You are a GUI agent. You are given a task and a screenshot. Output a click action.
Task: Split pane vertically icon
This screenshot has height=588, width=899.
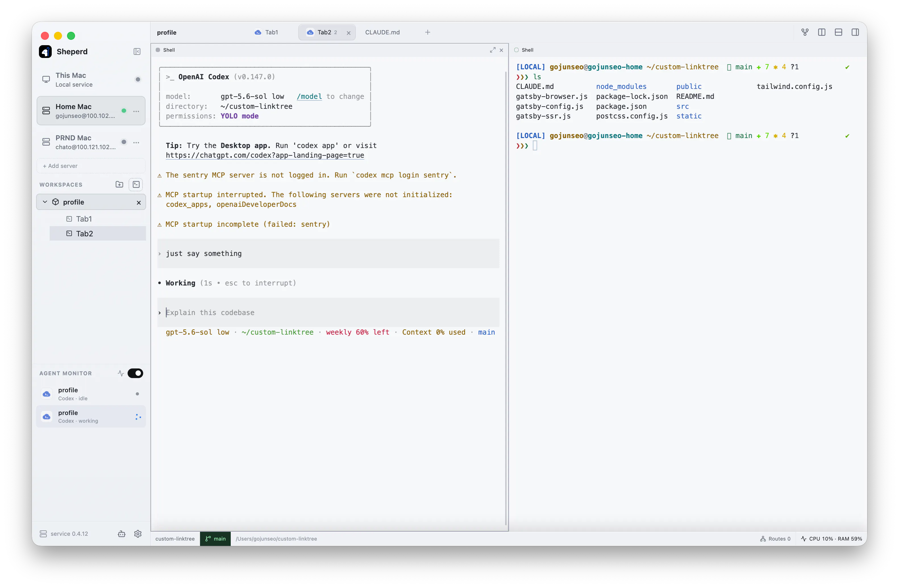[x=821, y=32]
